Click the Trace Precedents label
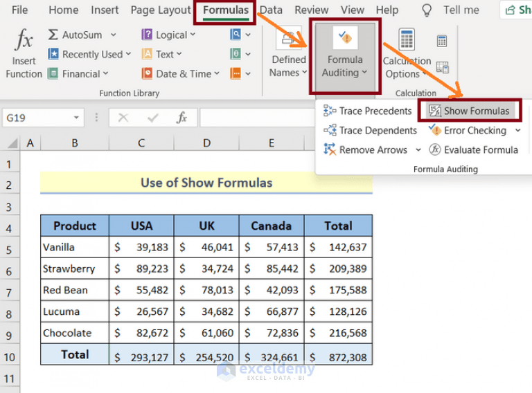The height and width of the screenshot is (393, 532). [x=375, y=111]
